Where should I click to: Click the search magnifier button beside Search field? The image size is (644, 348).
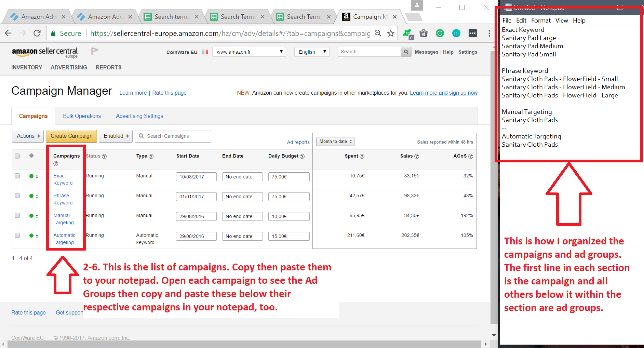(x=406, y=52)
